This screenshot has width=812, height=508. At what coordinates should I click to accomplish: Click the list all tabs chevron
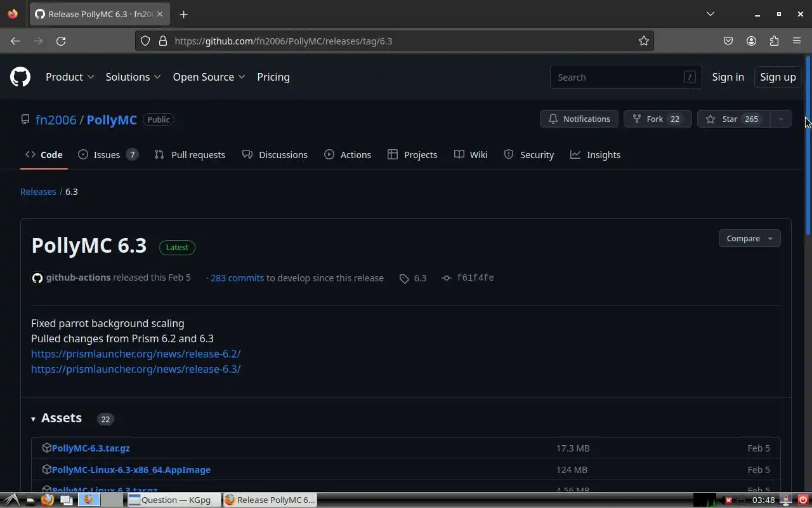coord(710,14)
